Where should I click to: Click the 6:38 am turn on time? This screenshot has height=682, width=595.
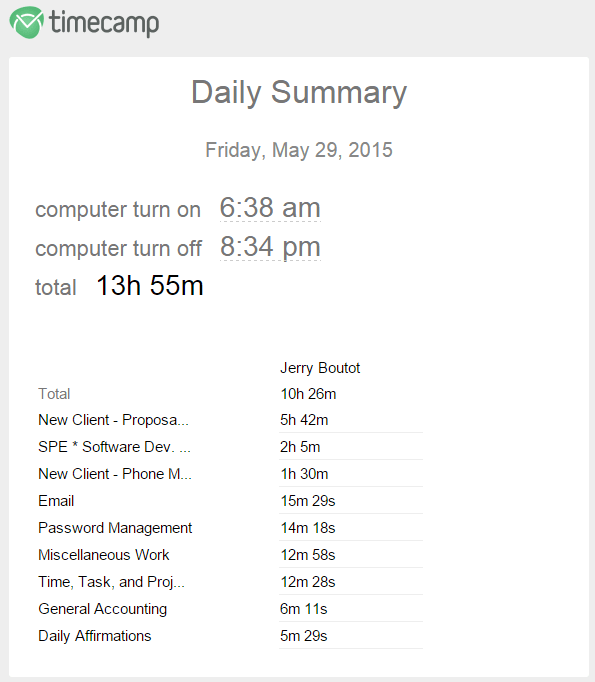270,207
